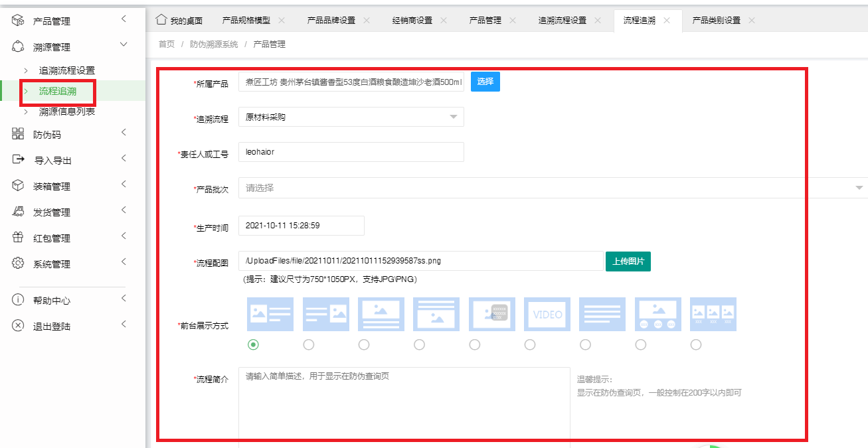Open the 追溯流程 dropdown showing 原材料采购

click(x=351, y=117)
